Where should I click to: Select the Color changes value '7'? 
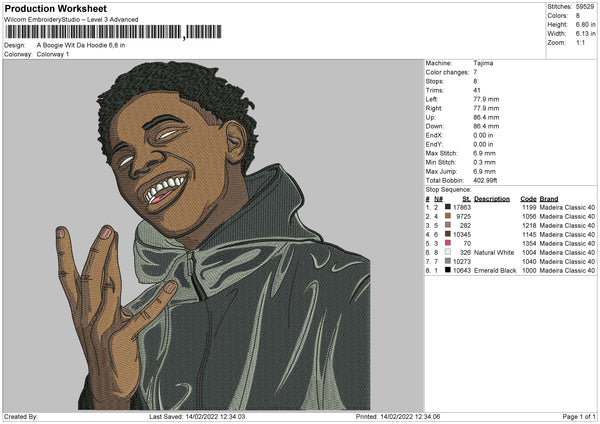pos(475,72)
